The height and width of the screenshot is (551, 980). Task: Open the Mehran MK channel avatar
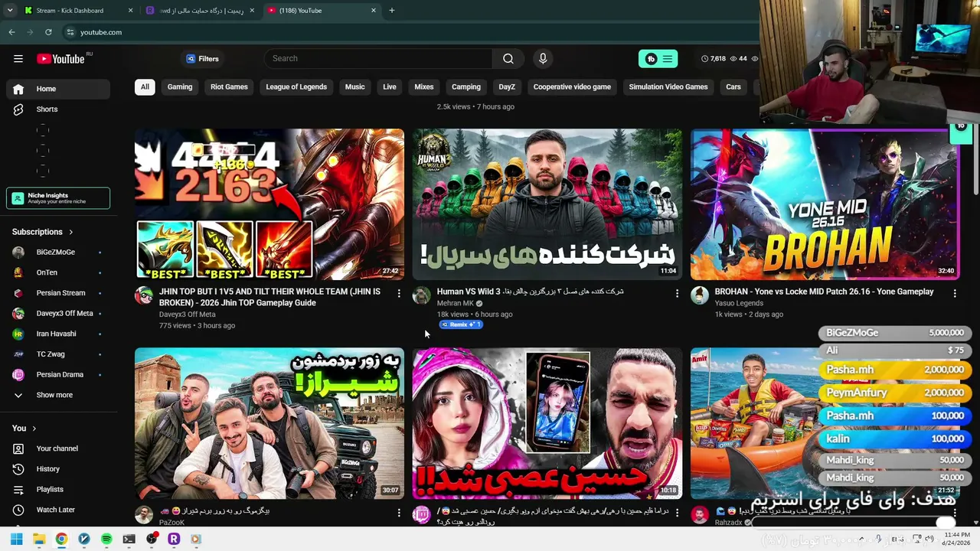point(422,296)
